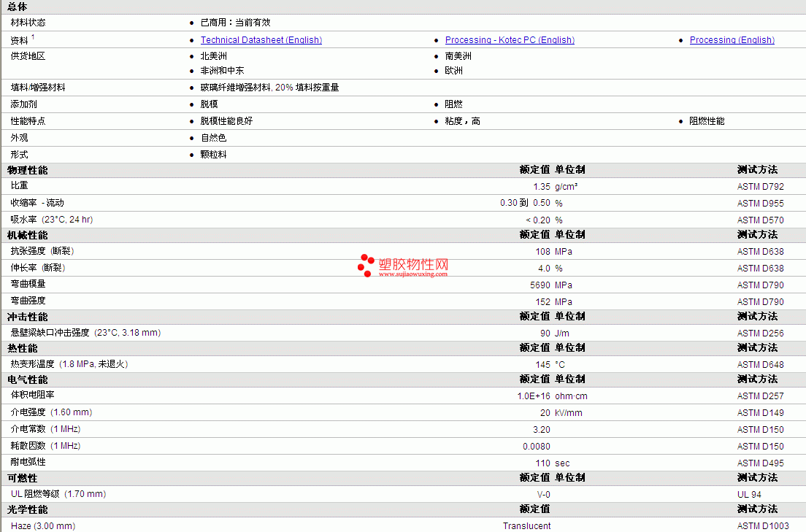Click ASTM D495 test method

coord(760,463)
